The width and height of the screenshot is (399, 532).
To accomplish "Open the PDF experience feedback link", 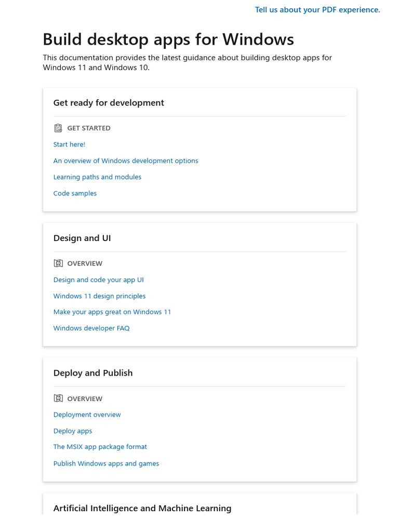I will [317, 10].
